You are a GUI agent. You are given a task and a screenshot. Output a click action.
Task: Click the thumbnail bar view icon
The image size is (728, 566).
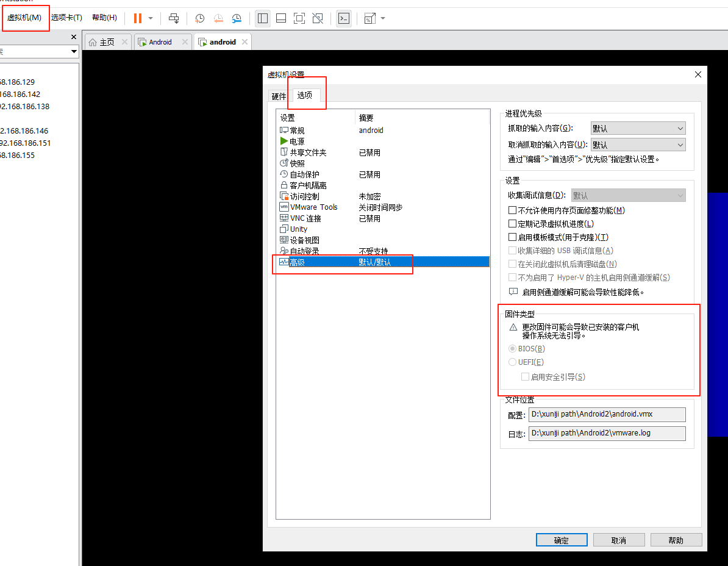(281, 18)
